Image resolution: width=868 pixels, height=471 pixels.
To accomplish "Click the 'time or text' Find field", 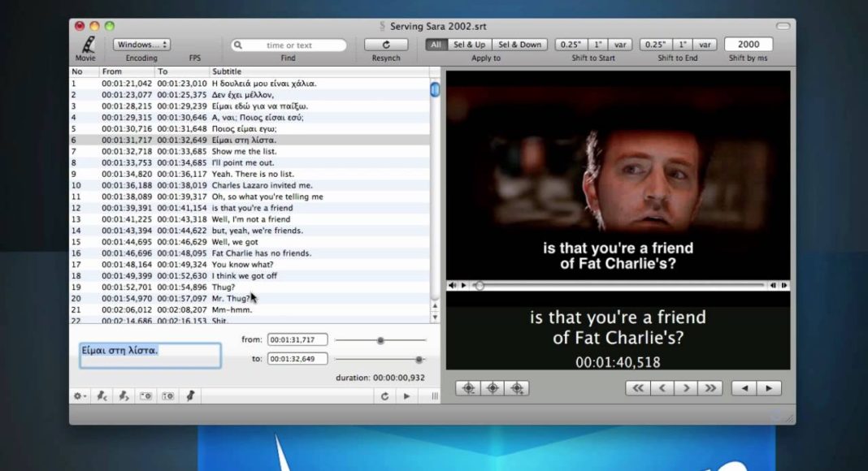I will pyautogui.click(x=289, y=45).
